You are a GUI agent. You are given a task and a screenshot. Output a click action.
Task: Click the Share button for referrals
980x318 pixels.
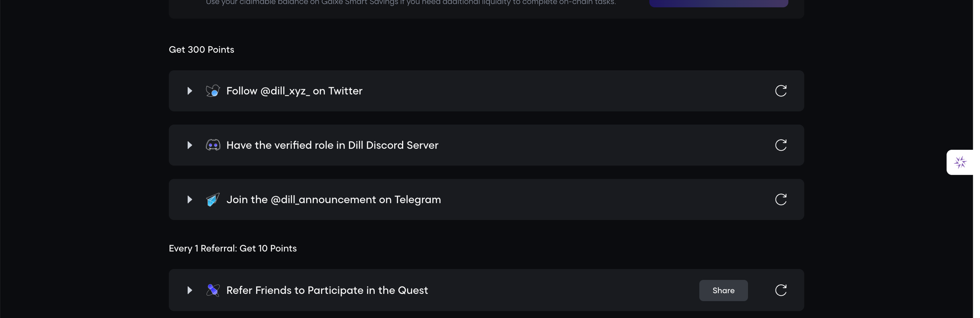tap(723, 290)
